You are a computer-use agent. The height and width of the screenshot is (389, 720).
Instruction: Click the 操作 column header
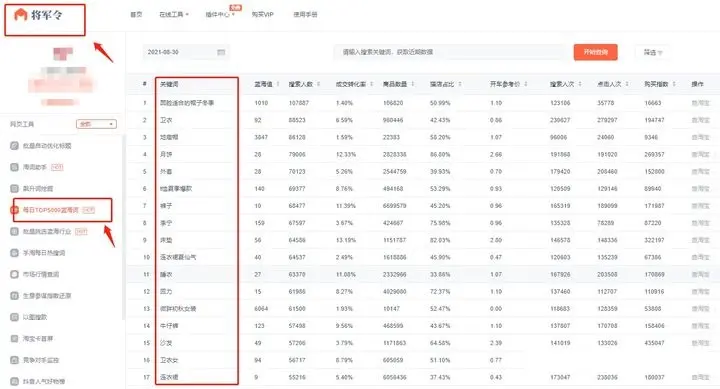698,84
